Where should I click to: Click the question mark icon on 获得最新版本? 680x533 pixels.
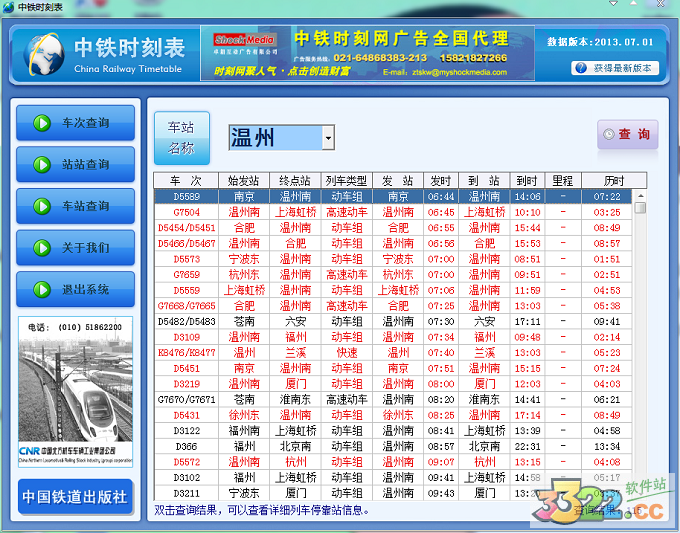(x=582, y=68)
